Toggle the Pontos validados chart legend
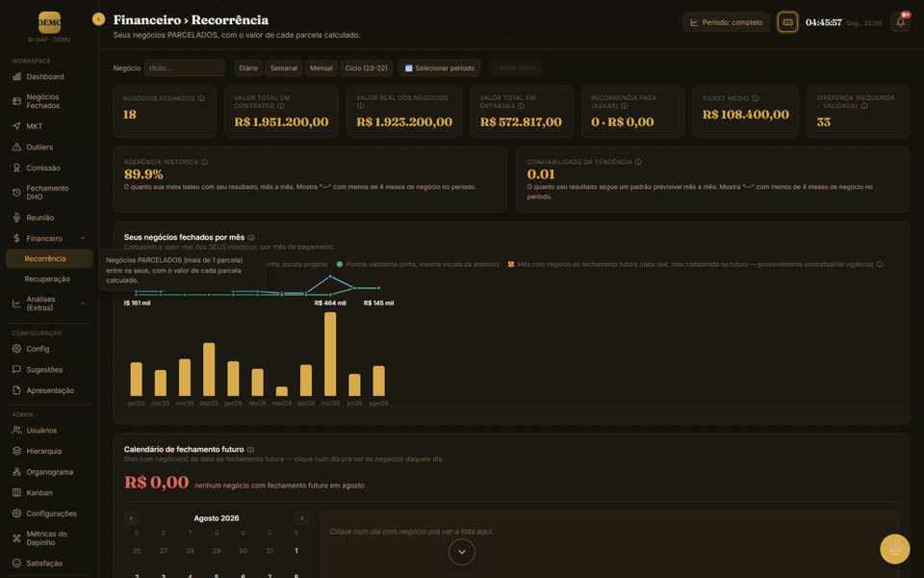 pos(417,264)
